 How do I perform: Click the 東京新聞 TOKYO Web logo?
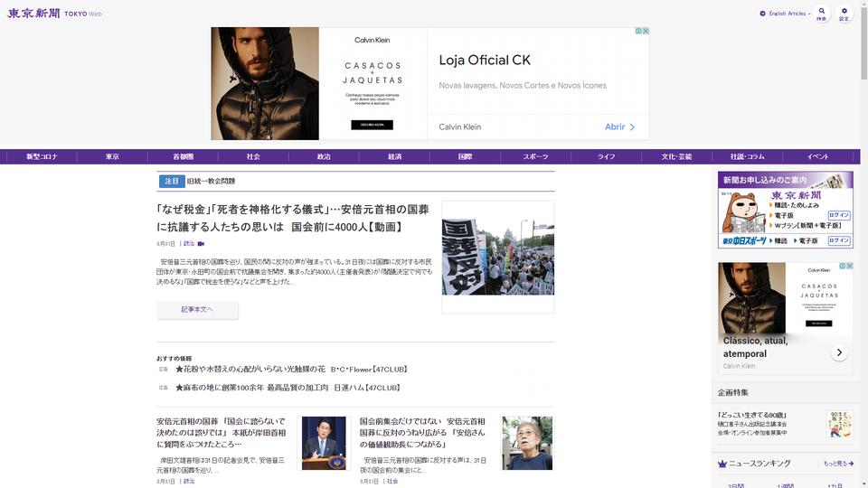(54, 14)
